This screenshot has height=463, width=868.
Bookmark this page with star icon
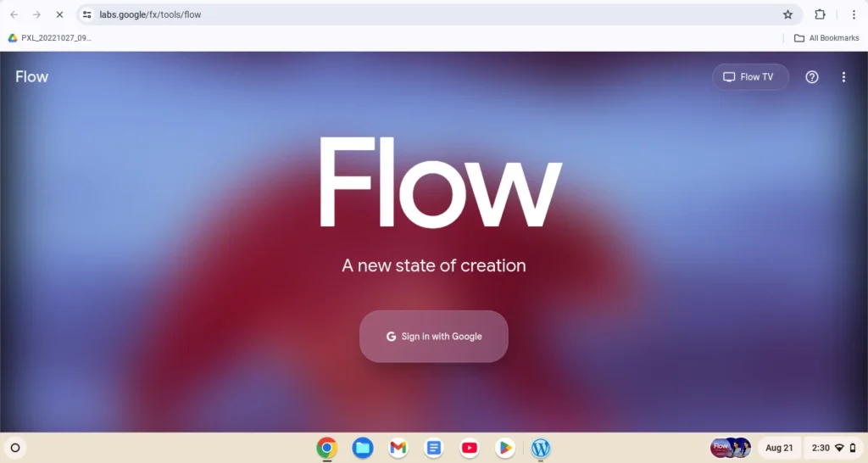(787, 14)
